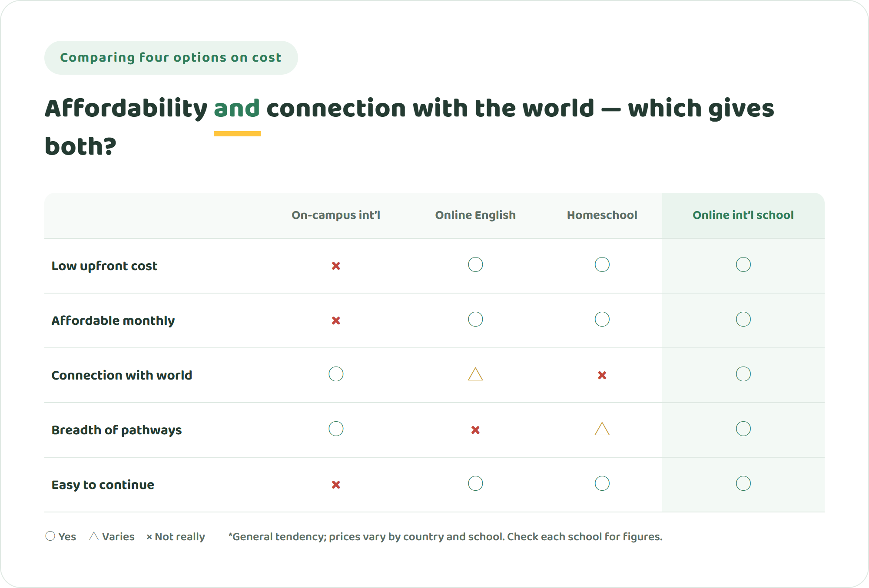869x588 pixels.
Task: Click the red cross for Easy to continue under On-campus int'l
Action: pos(336,485)
